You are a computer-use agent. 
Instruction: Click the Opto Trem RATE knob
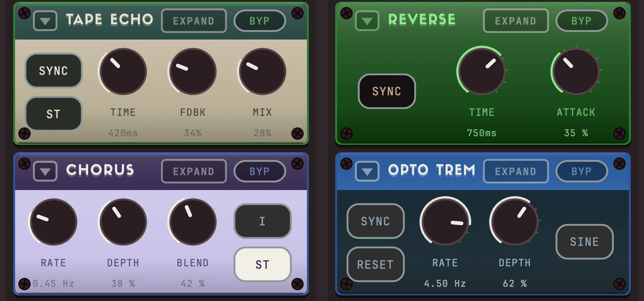click(445, 222)
